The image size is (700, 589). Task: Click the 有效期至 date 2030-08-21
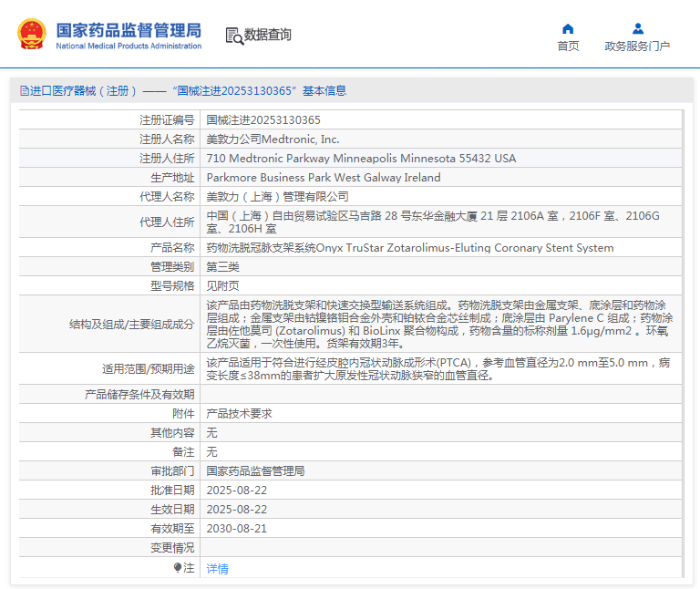coord(237,528)
